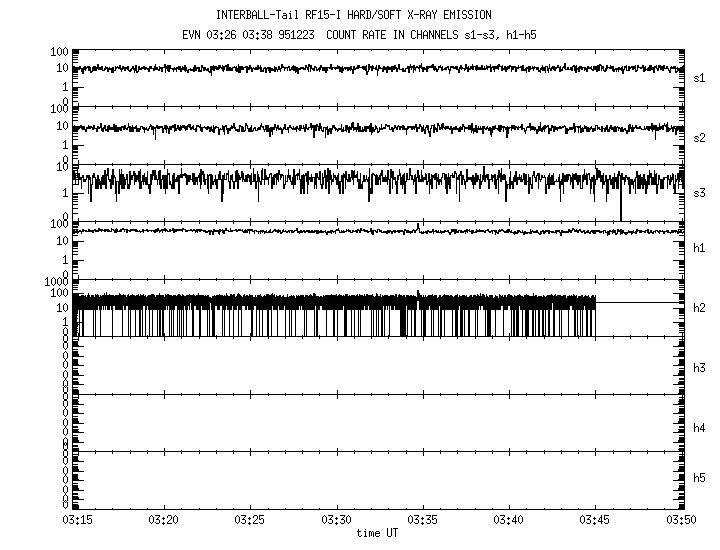Select the 03:25 time tick label
The image size is (720, 550).
tap(251, 520)
